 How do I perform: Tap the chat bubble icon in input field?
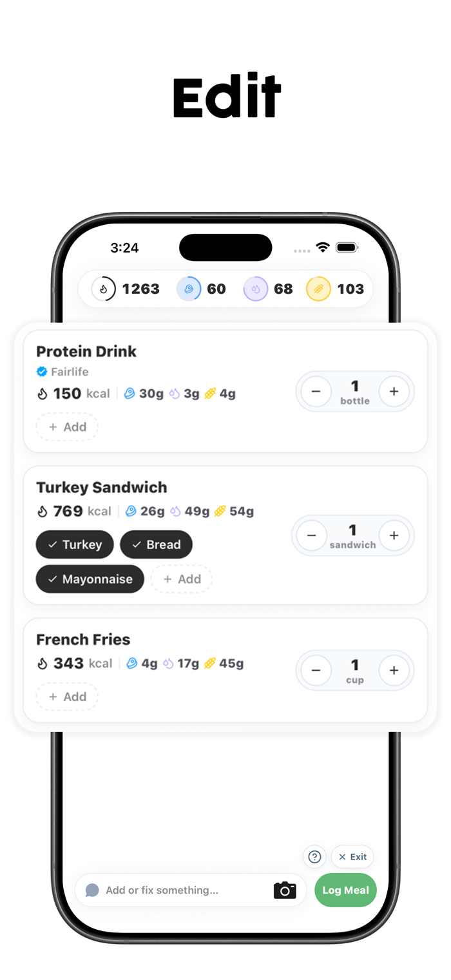click(92, 890)
